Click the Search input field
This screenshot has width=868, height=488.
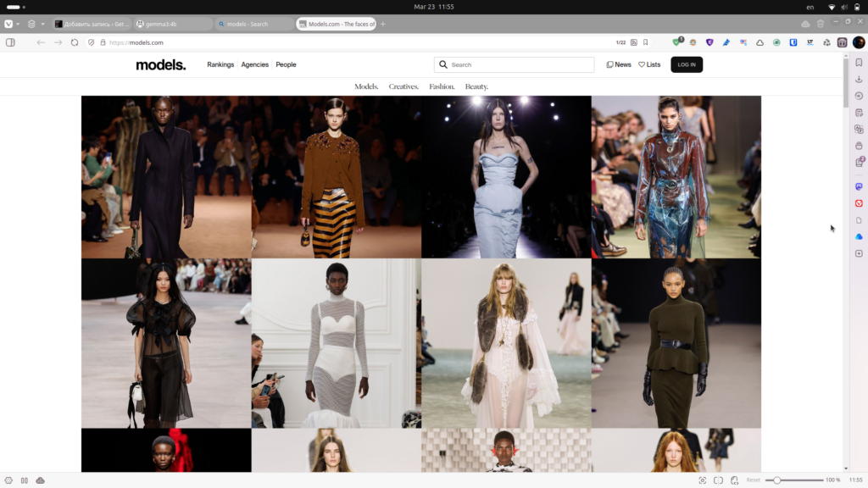pyautogui.click(x=515, y=64)
